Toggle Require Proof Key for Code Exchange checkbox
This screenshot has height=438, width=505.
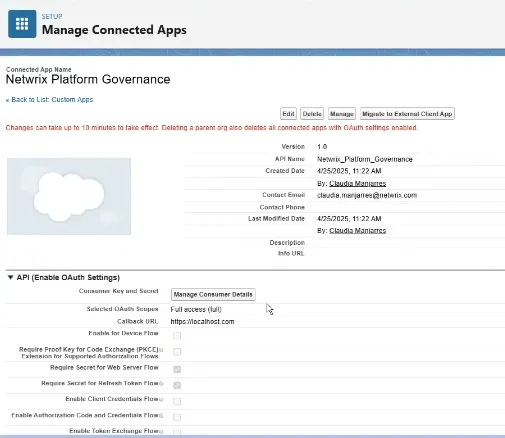click(x=177, y=352)
